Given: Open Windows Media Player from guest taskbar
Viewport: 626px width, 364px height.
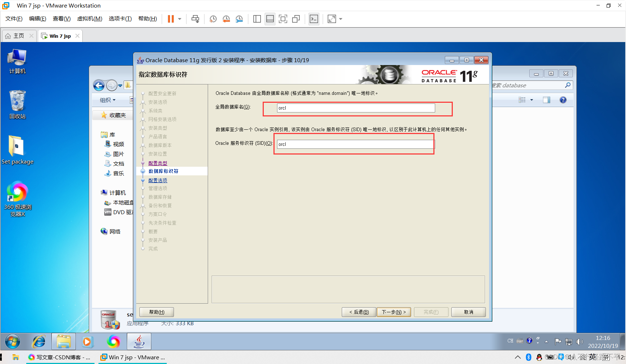Looking at the screenshot, I should tap(87, 341).
